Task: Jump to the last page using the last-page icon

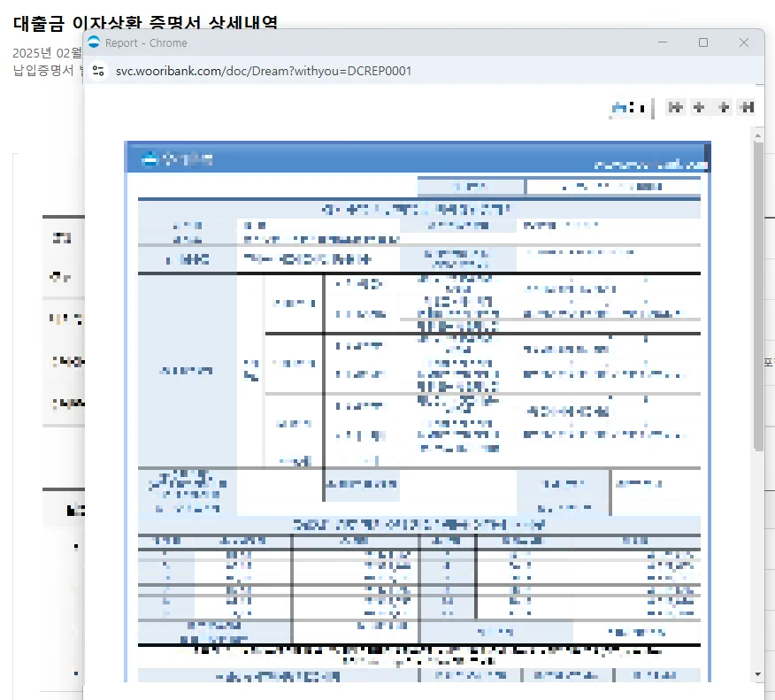Action: point(748,106)
